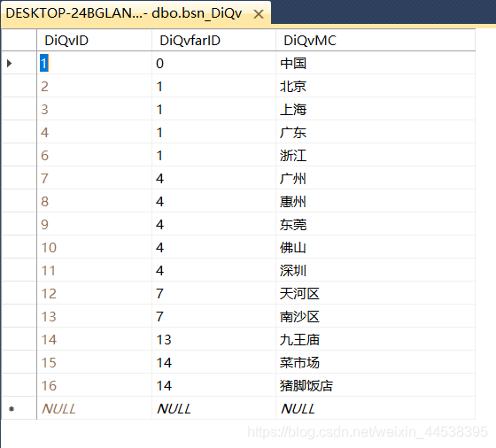This screenshot has height=448, width=496.
Task: Click the NULL cell under DiQvID
Action: (94, 409)
